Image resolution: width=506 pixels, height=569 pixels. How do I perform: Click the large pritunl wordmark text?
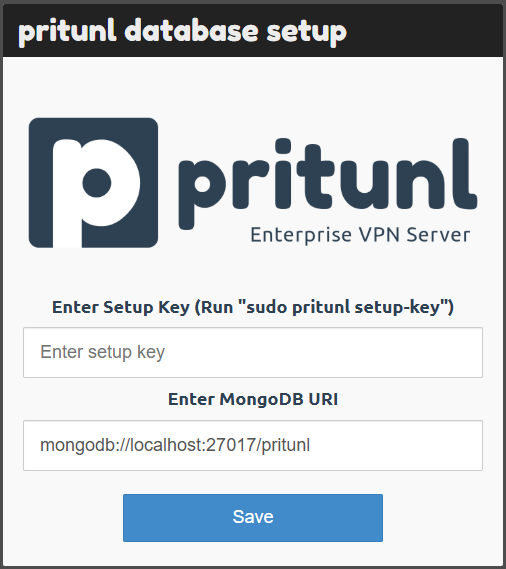(x=328, y=183)
